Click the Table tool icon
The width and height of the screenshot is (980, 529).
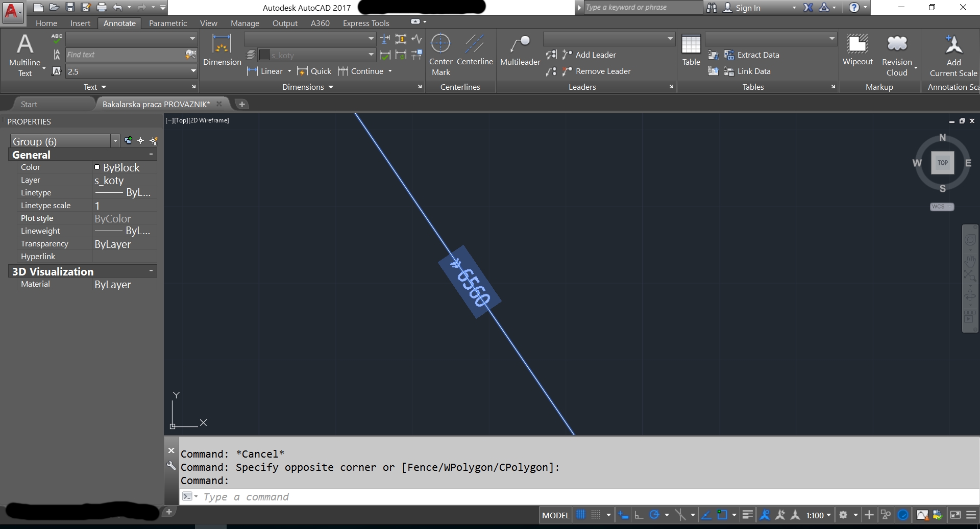[691, 50]
